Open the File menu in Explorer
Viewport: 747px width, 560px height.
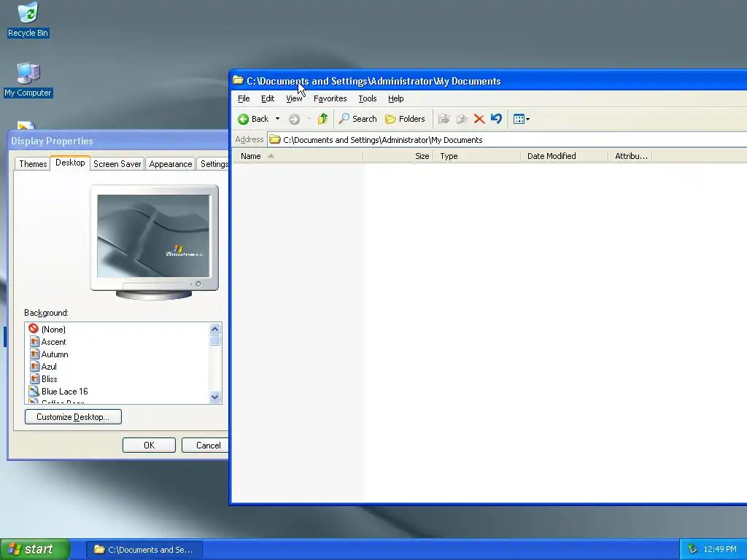pyautogui.click(x=244, y=98)
